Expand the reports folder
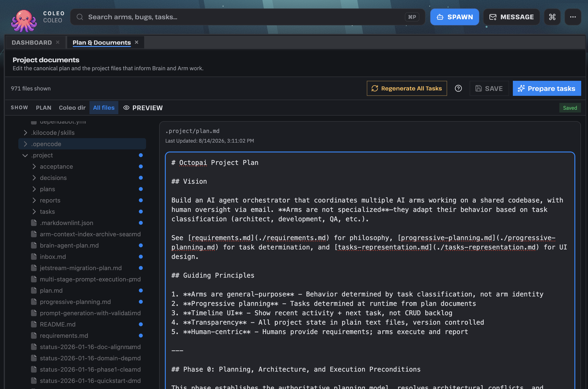588x389 pixels. point(34,200)
